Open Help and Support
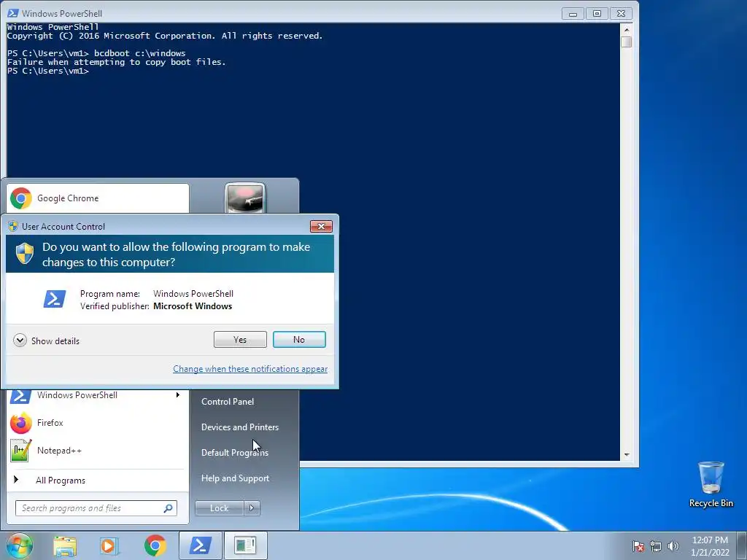This screenshot has height=560, width=747. point(236,478)
